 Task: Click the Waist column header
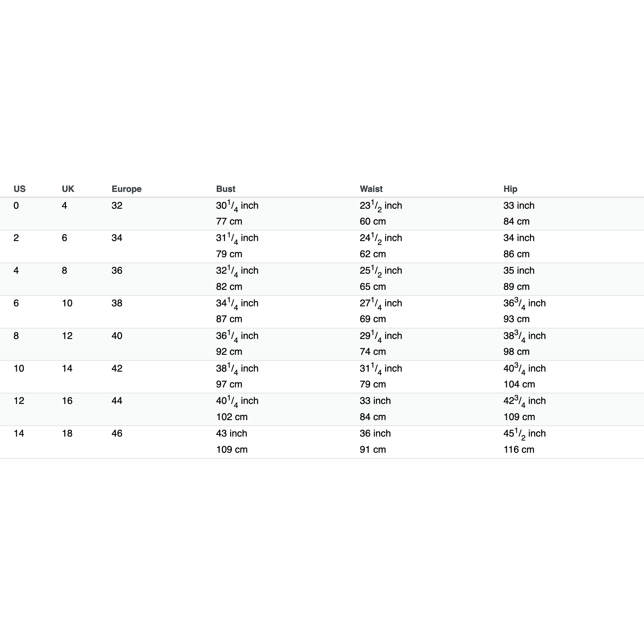(x=371, y=189)
